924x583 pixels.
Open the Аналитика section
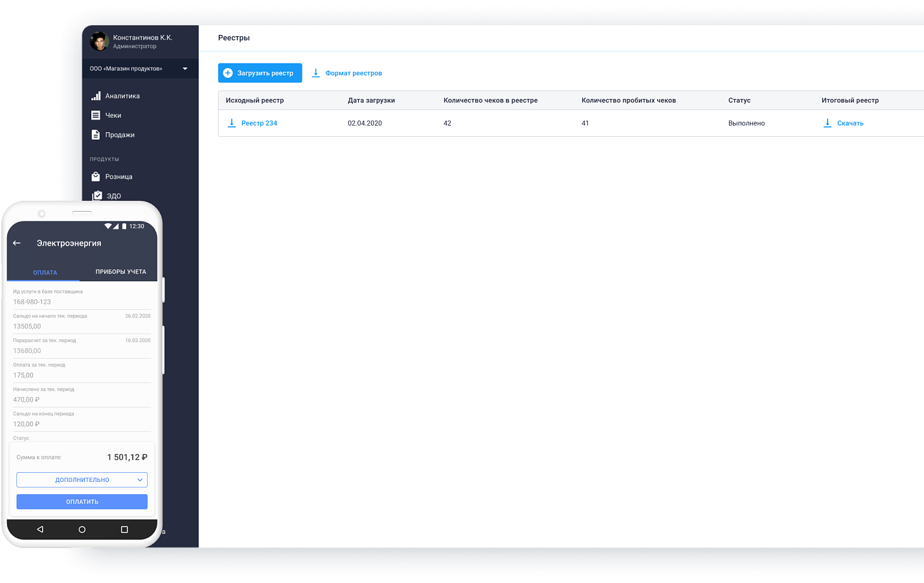point(122,96)
